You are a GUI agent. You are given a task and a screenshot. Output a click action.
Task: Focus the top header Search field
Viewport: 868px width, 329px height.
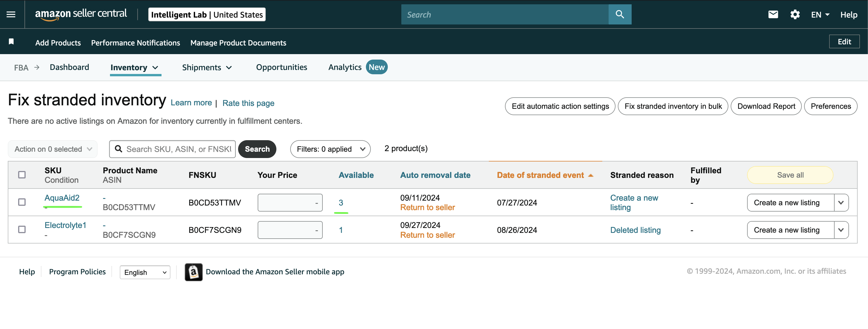[505, 14]
